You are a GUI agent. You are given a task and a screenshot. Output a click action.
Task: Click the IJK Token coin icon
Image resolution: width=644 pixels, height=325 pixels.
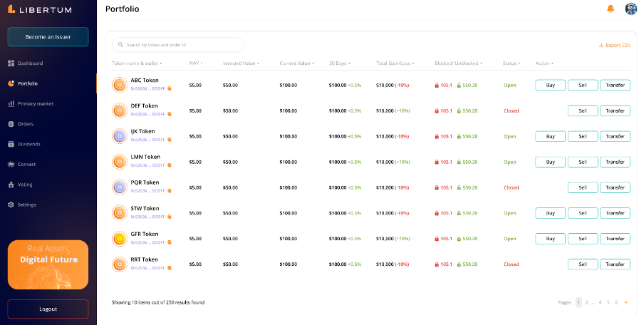point(120,136)
